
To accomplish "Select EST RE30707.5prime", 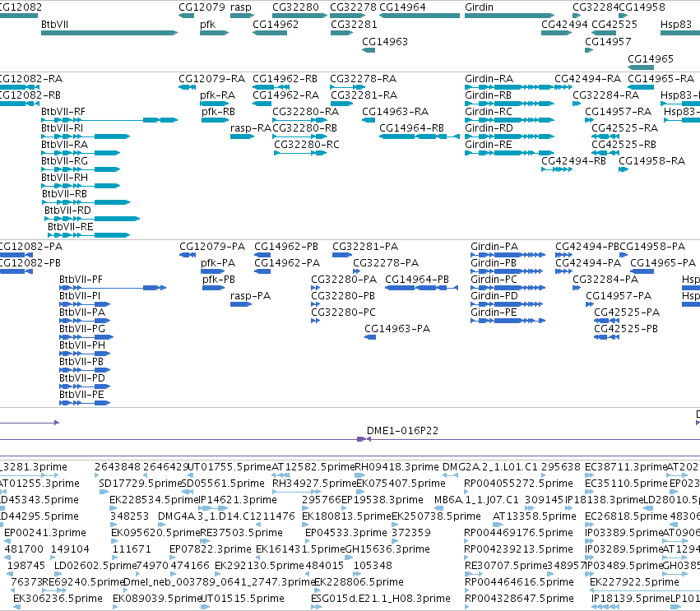I will pyautogui.click(x=506, y=566).
